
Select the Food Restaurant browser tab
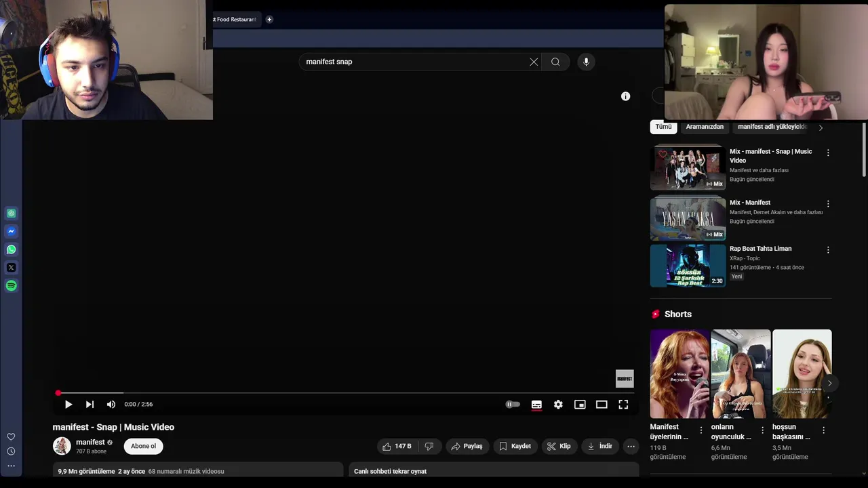(x=235, y=20)
